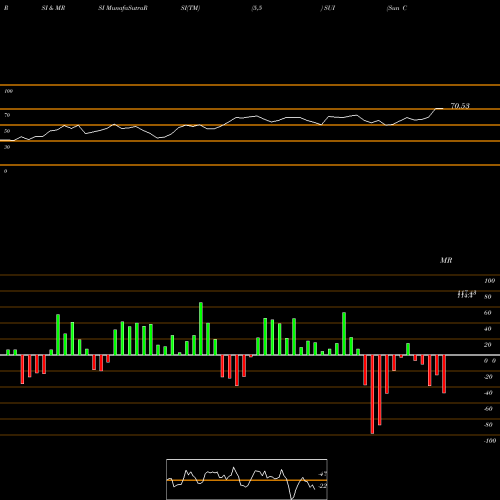The width and height of the screenshot is (500, 500).
Task: Click the 60 label on MR axis
Action: pyautogui.click(x=488, y=313)
